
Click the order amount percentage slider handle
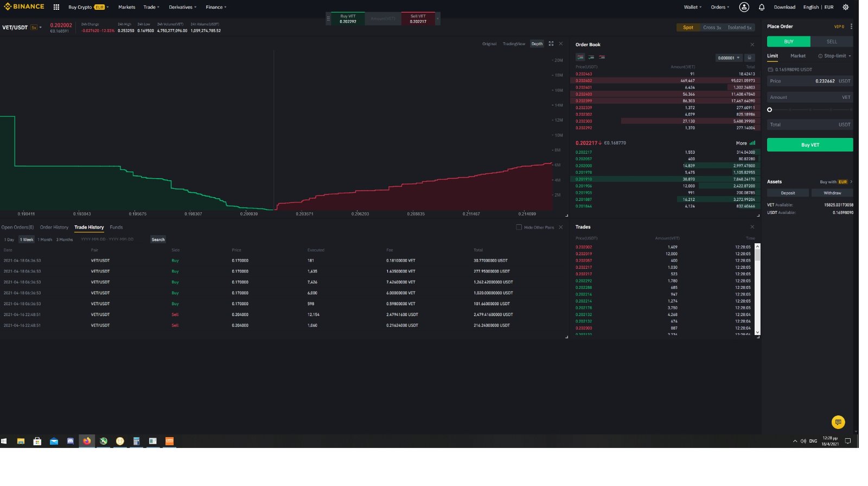pos(769,110)
